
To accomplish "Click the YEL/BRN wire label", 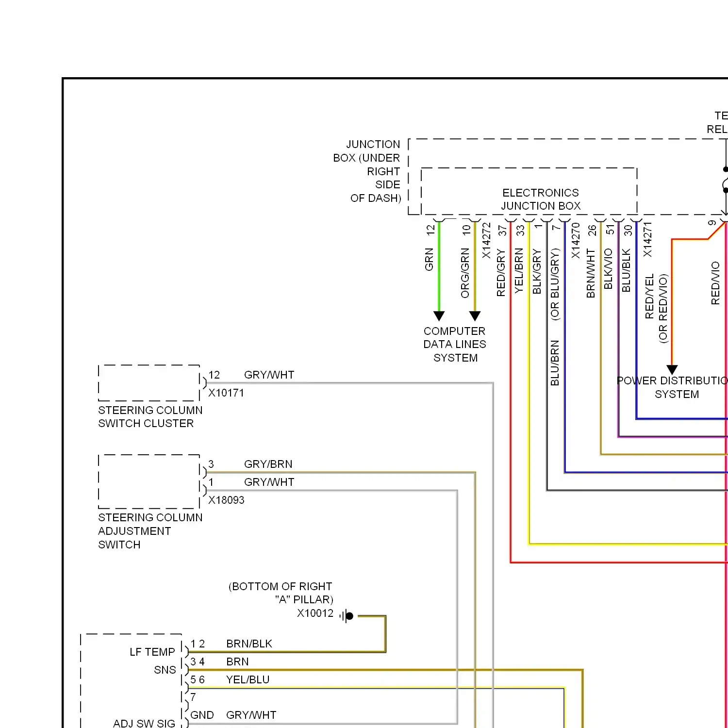I will [519, 271].
